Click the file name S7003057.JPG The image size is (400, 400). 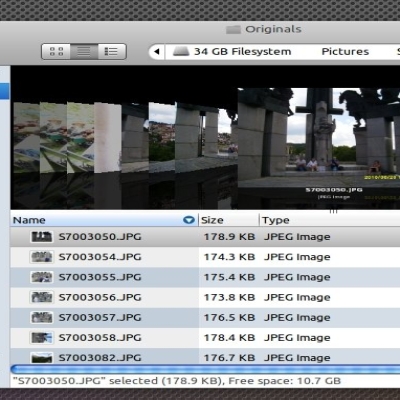(100, 317)
